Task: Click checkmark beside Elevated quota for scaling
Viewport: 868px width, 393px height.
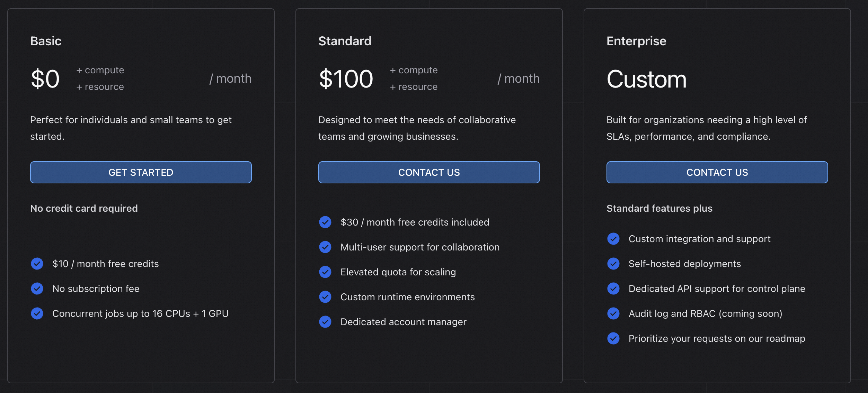Action: [325, 272]
